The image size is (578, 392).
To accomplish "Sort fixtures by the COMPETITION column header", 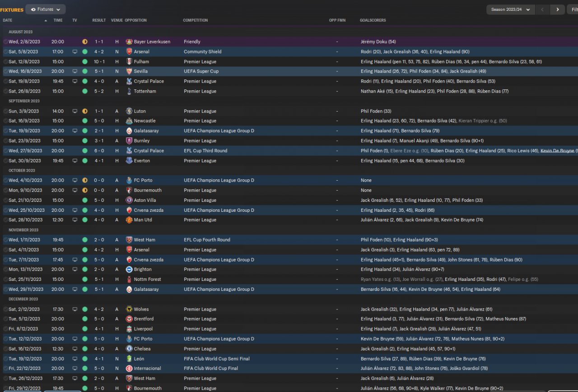I will (x=196, y=20).
